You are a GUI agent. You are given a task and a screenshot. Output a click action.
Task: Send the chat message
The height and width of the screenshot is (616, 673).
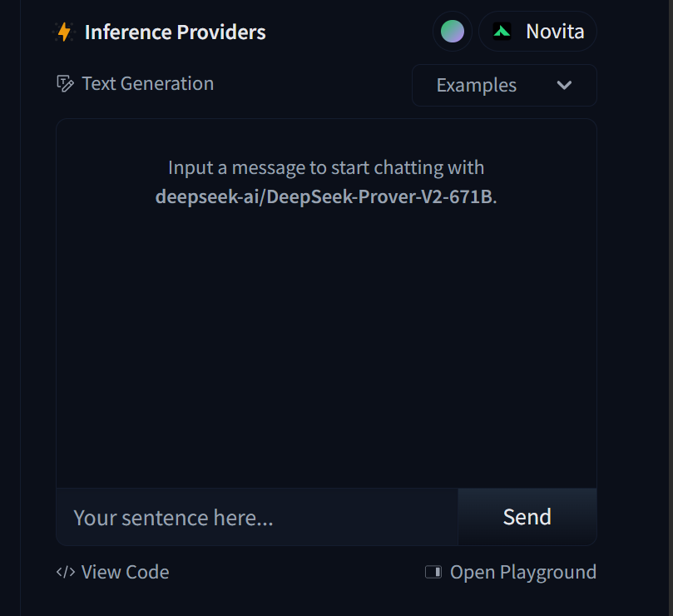[x=527, y=517]
